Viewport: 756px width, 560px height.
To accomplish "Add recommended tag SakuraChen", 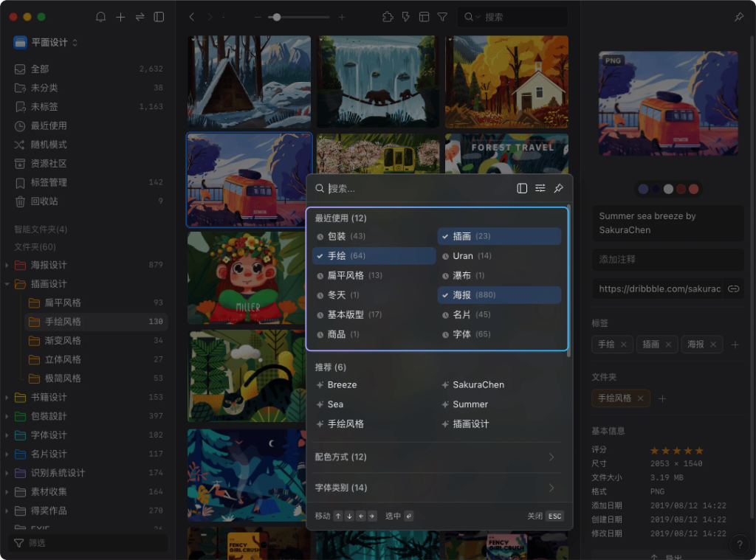I will [478, 385].
